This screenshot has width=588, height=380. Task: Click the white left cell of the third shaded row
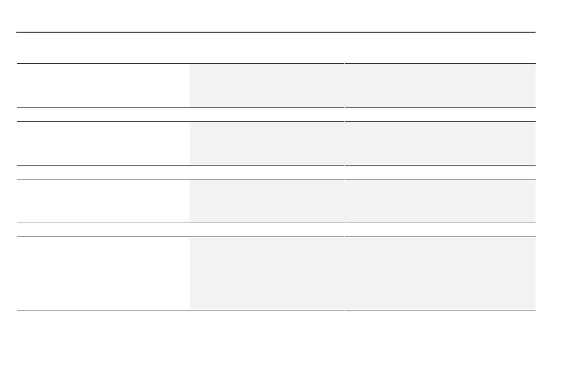tap(103, 201)
